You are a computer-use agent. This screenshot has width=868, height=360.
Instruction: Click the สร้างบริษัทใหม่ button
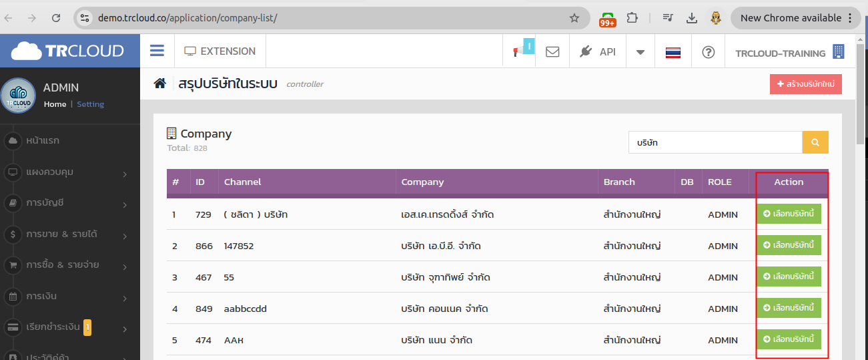coord(805,84)
